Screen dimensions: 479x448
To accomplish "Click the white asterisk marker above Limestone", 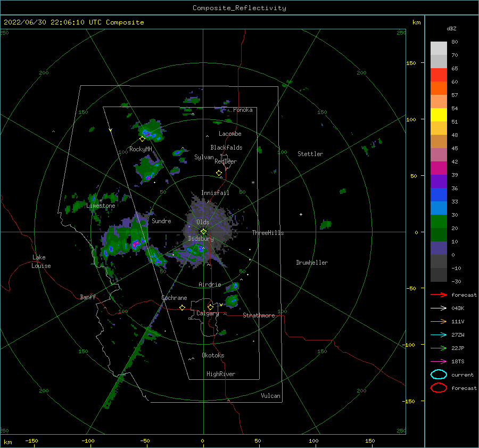I will tap(101, 201).
